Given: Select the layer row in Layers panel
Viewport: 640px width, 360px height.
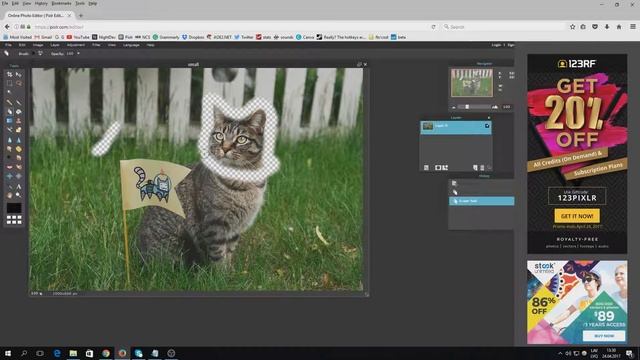Looking at the screenshot, I should 456,127.
